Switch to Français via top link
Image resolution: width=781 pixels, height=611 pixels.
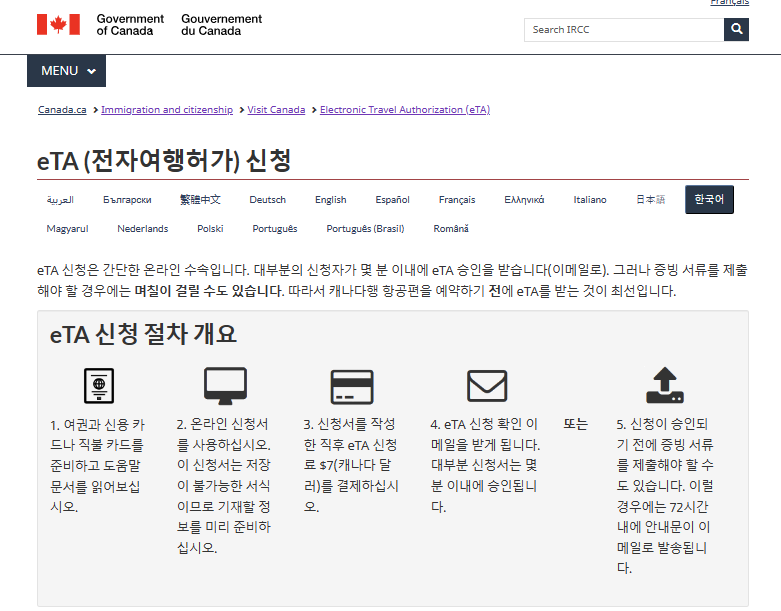(x=730, y=2)
